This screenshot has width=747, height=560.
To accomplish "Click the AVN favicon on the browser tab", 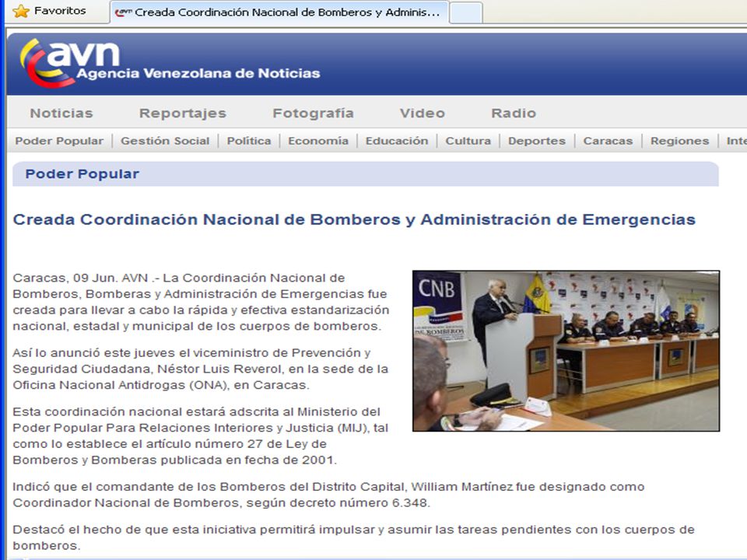I will tap(124, 12).
